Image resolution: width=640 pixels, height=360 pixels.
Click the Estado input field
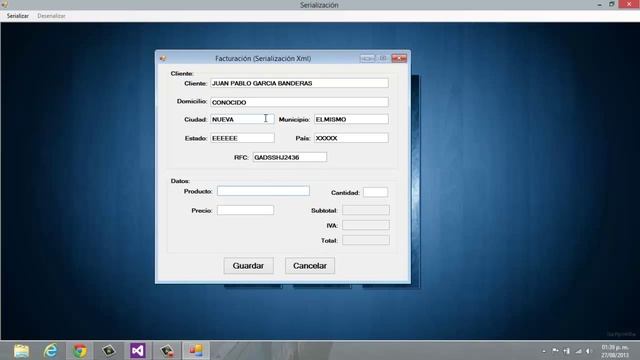pos(242,138)
